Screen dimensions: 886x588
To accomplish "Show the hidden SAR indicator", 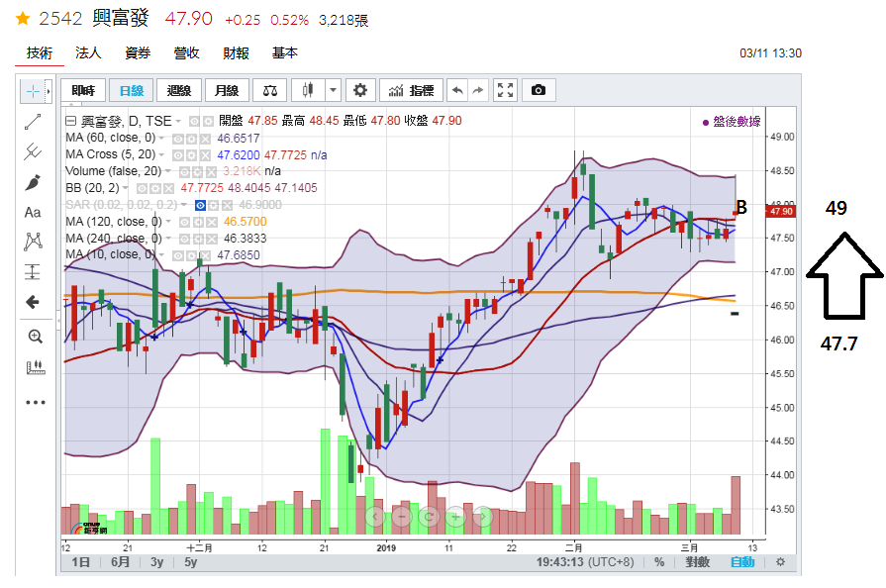I will pyautogui.click(x=201, y=205).
